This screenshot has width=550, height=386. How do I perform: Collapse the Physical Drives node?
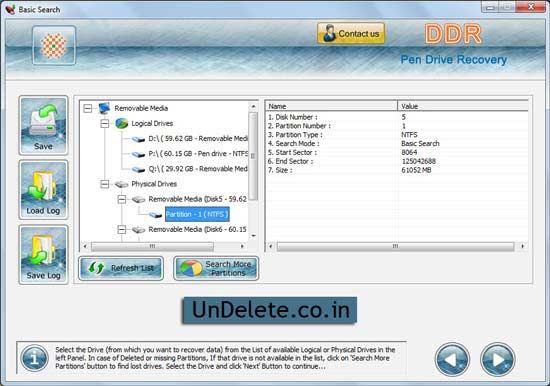[x=105, y=184]
